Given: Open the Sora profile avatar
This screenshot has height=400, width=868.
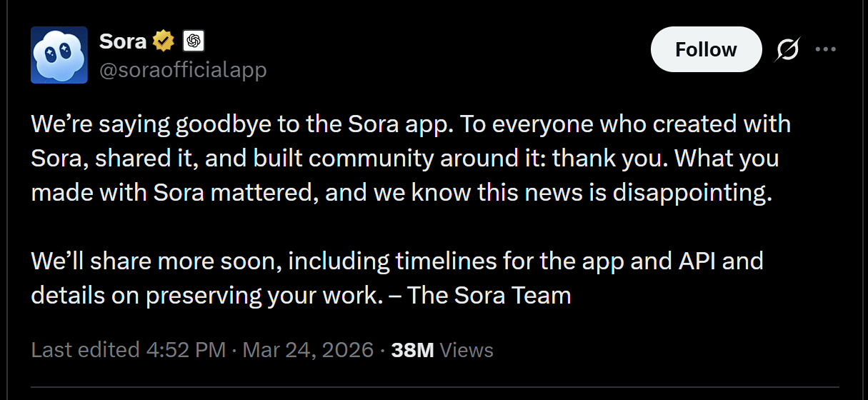Looking at the screenshot, I should point(59,55).
